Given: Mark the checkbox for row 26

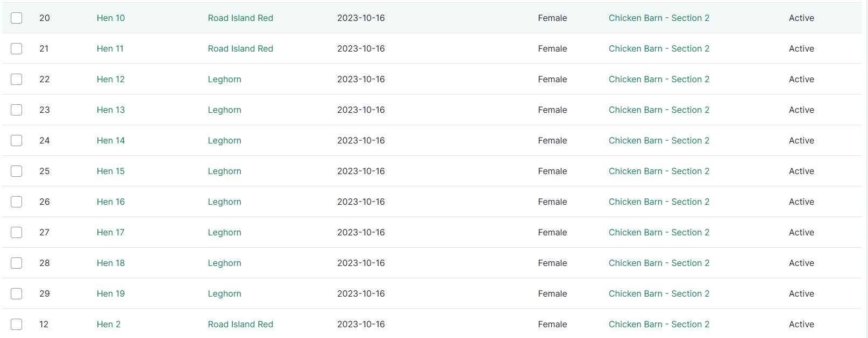Looking at the screenshot, I should (x=17, y=202).
